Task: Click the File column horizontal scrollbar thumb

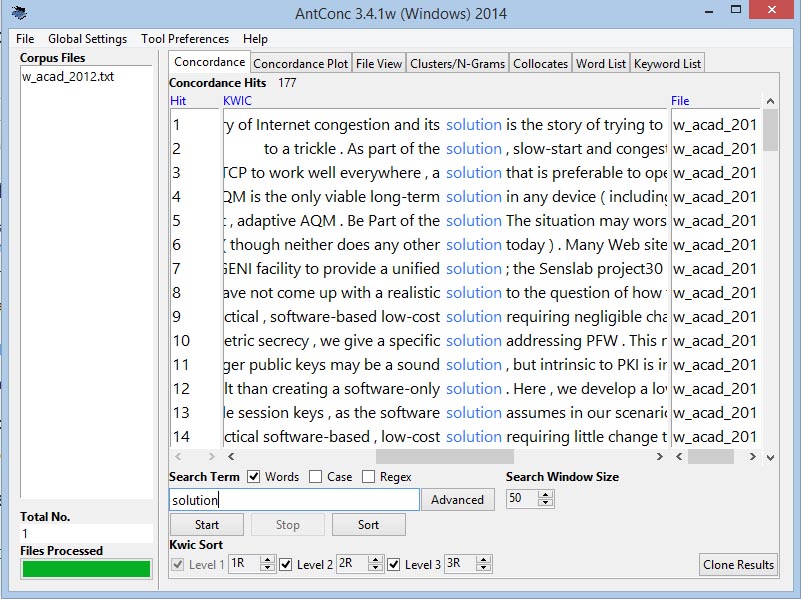Action: [x=711, y=457]
